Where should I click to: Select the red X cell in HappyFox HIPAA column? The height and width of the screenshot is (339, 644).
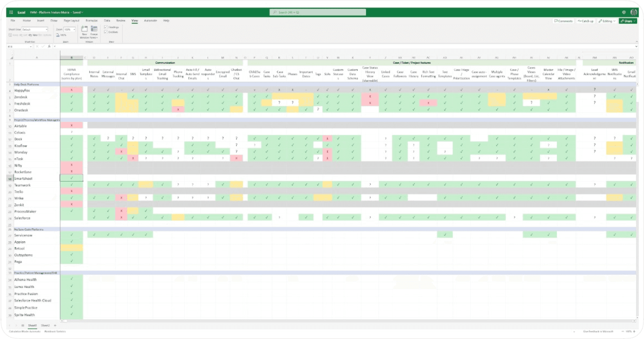pos(72,90)
